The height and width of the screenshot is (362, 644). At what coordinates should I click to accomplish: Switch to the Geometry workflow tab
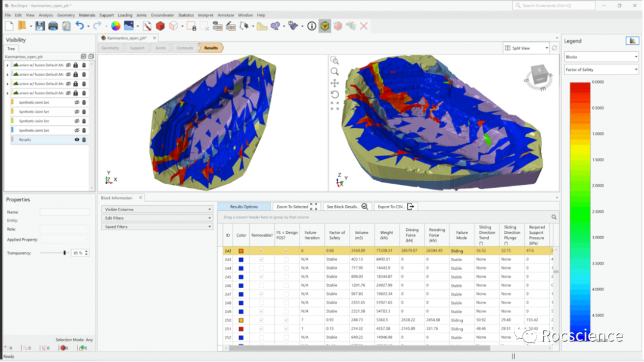pos(110,48)
